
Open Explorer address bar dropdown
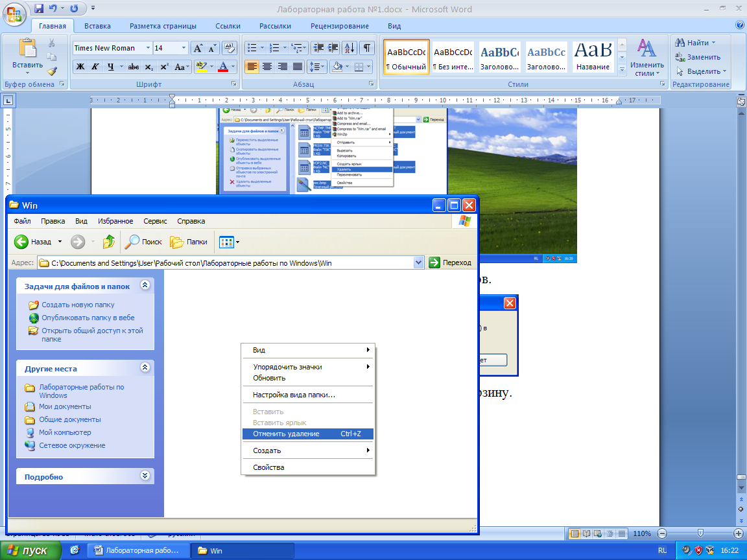tap(419, 263)
